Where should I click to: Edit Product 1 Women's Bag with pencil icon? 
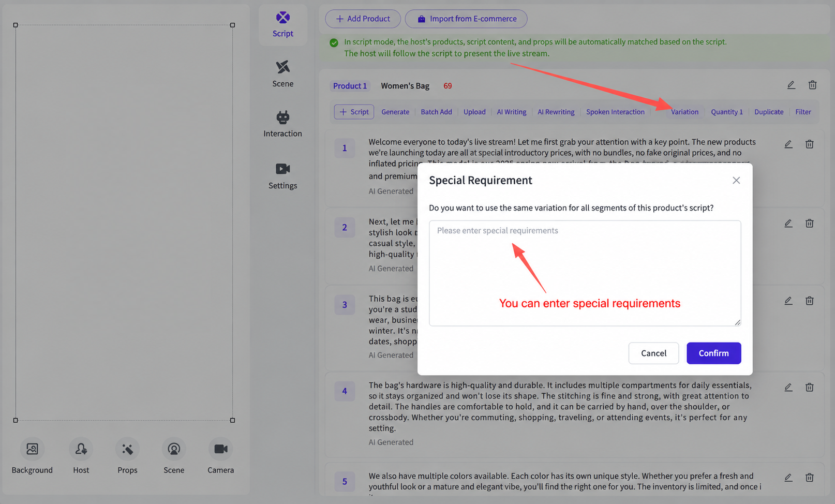(791, 85)
